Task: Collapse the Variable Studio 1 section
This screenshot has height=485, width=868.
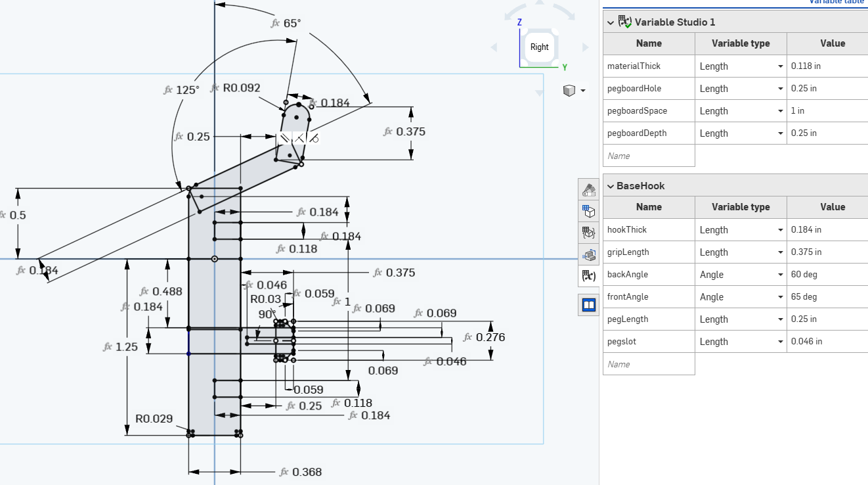Action: [x=611, y=22]
